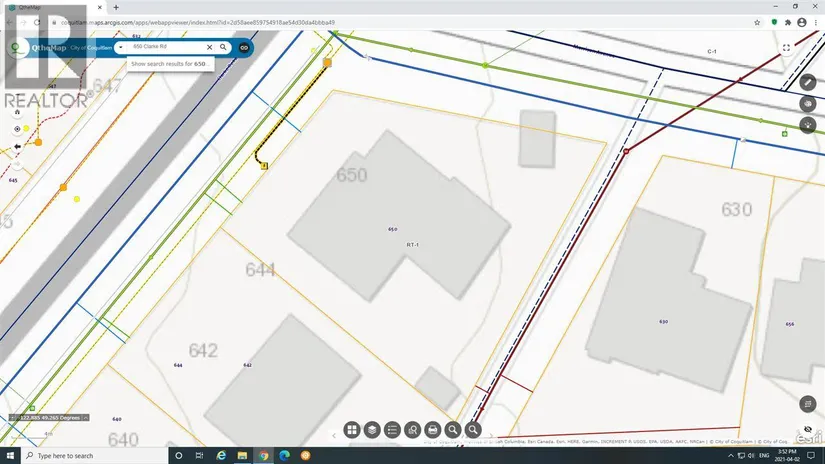
Task: Click the printer icon to print map
Action: coord(432,430)
